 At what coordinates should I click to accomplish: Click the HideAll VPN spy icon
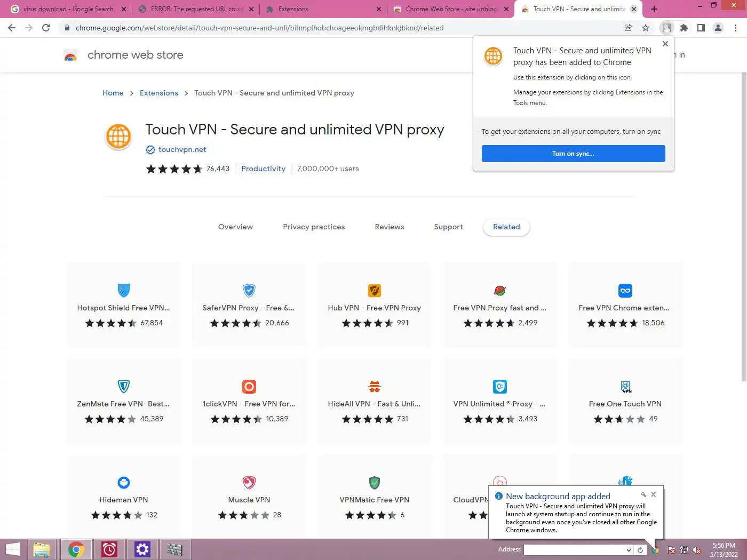(x=375, y=386)
